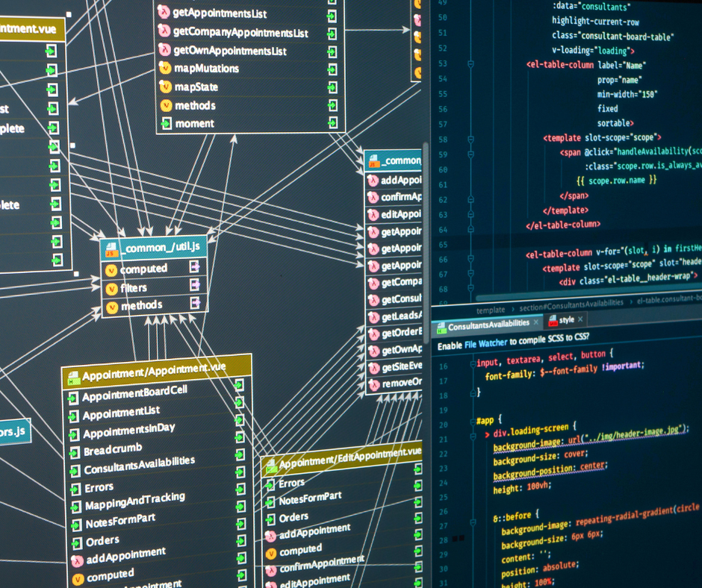Switch to the style editor tab
Image resolution: width=702 pixels, height=588 pixels.
tap(566, 321)
